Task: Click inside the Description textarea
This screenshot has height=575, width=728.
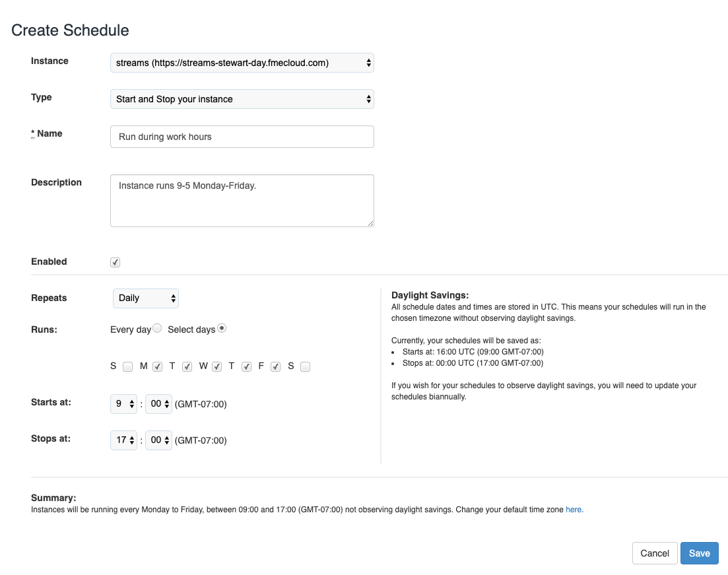Action: [242, 201]
